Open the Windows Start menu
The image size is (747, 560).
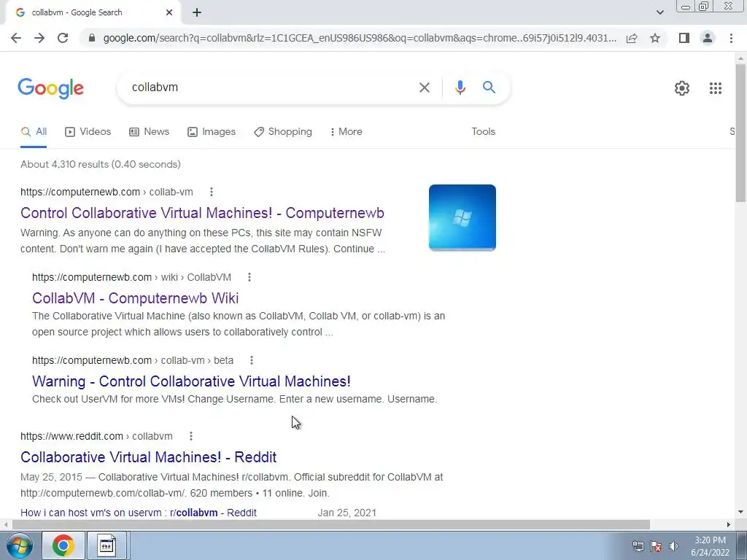(20, 545)
